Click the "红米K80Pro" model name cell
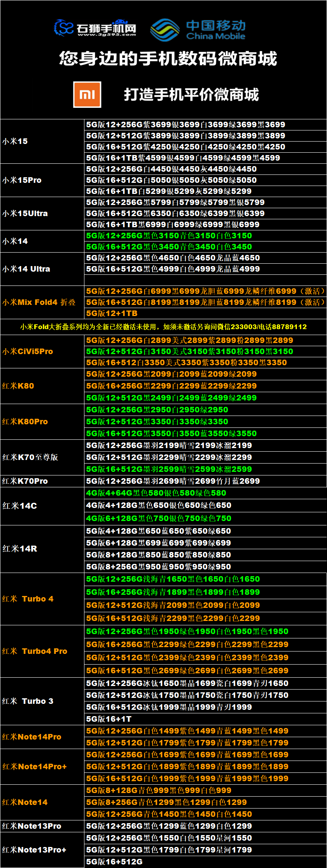 [42, 422]
